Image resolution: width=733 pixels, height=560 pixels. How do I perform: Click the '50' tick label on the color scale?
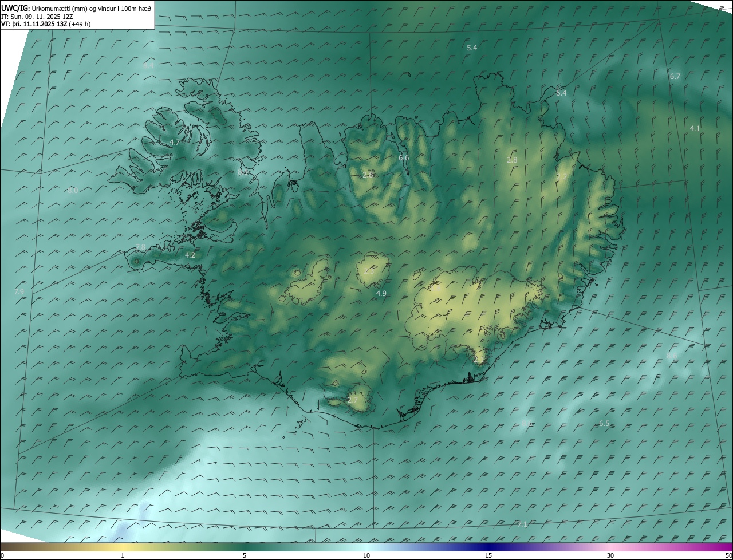pyautogui.click(x=728, y=555)
